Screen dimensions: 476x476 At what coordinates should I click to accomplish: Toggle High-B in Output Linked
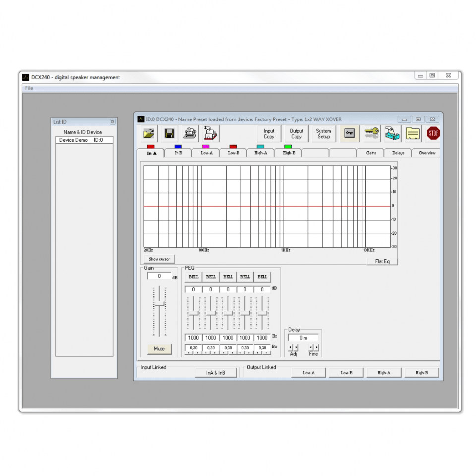422,373
